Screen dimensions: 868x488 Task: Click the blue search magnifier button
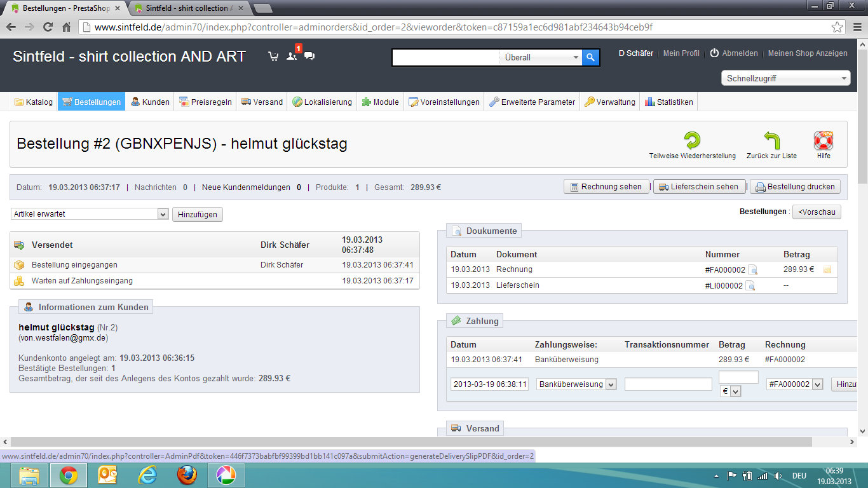[x=591, y=57]
